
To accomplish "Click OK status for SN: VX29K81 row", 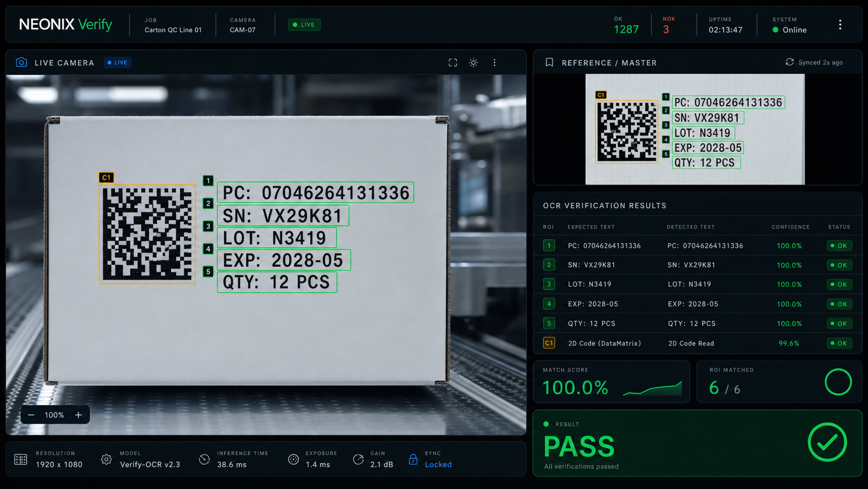I will click(x=839, y=265).
